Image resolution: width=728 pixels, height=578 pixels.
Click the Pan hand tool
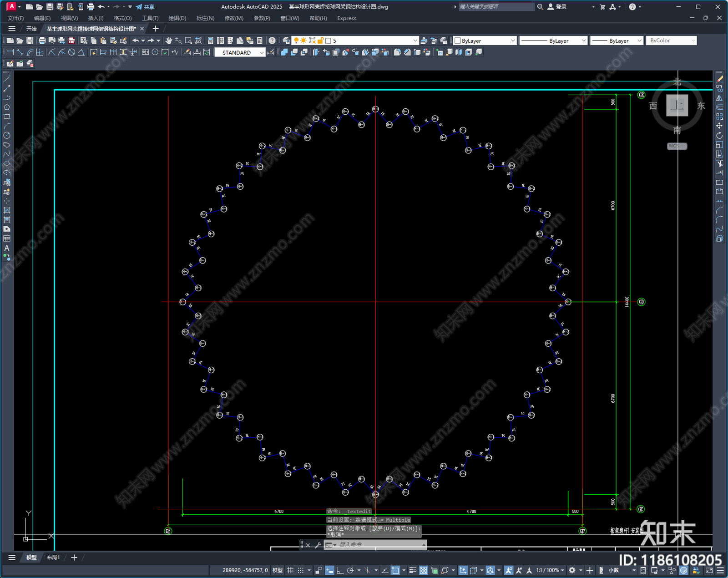pos(169,41)
